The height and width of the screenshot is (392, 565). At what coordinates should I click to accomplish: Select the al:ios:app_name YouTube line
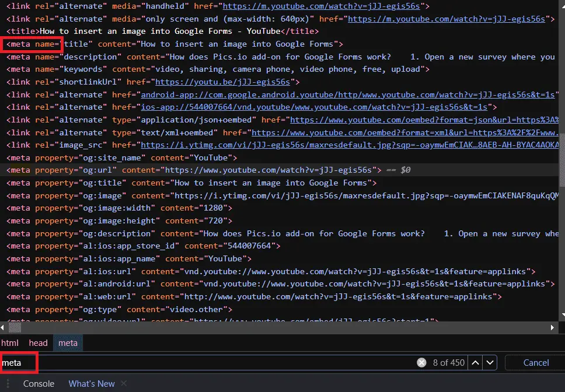point(129,259)
